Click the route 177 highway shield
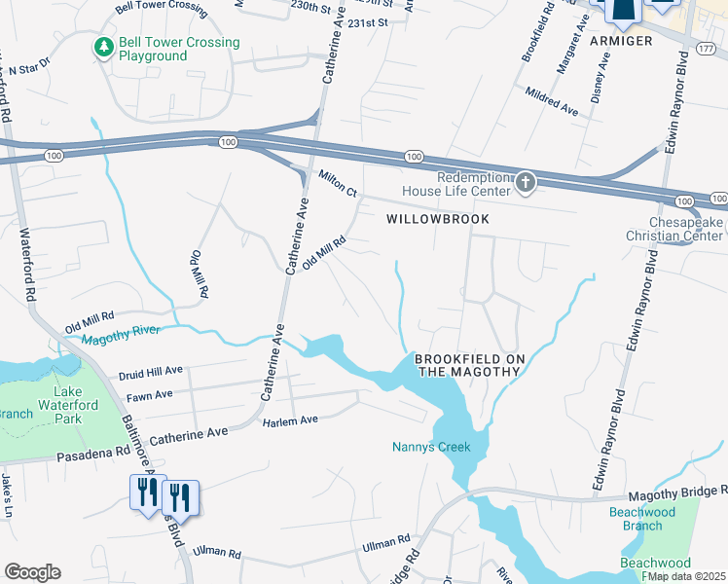Image resolution: width=728 pixels, height=584 pixels. (x=707, y=49)
